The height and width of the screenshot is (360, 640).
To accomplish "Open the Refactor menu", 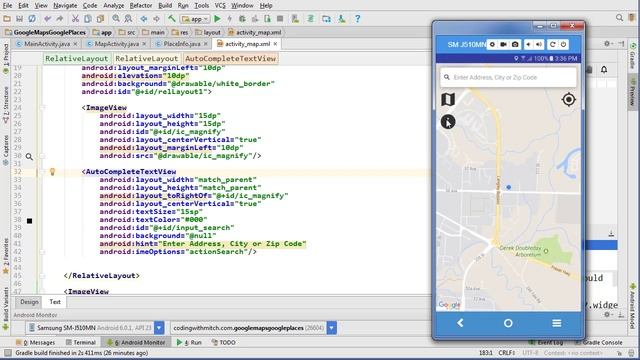I will [141, 6].
